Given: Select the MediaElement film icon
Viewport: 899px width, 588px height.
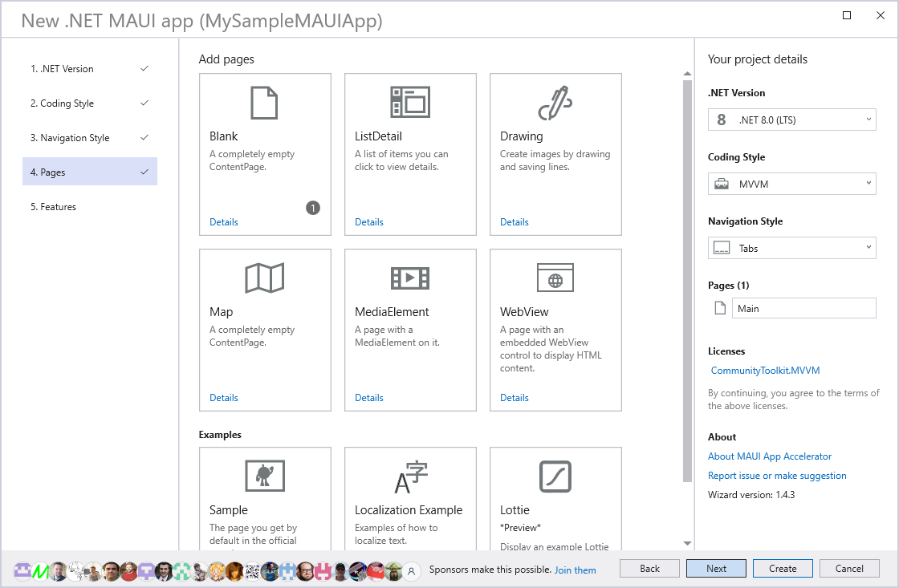Looking at the screenshot, I should [x=410, y=278].
